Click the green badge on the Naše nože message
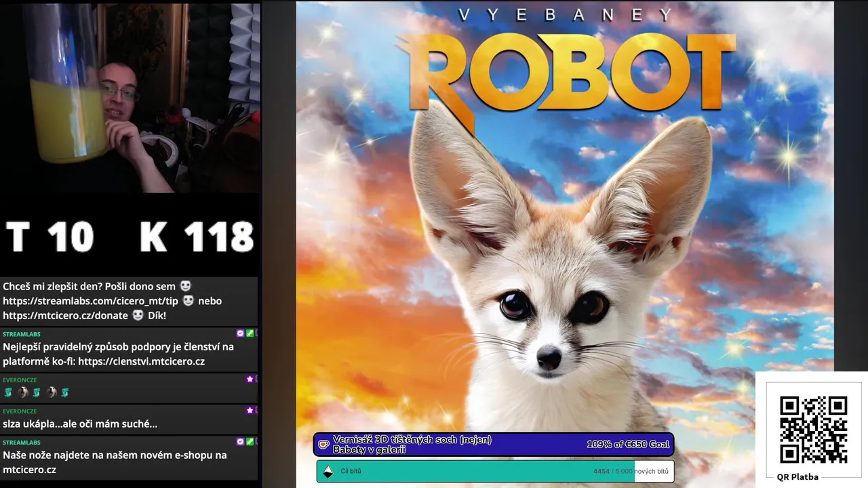The height and width of the screenshot is (488, 868). 250,442
